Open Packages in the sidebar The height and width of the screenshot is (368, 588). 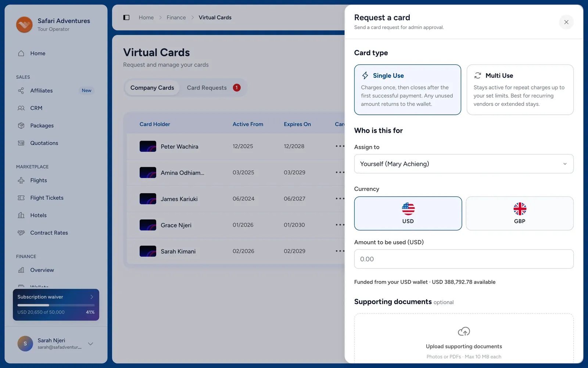(x=56, y=125)
